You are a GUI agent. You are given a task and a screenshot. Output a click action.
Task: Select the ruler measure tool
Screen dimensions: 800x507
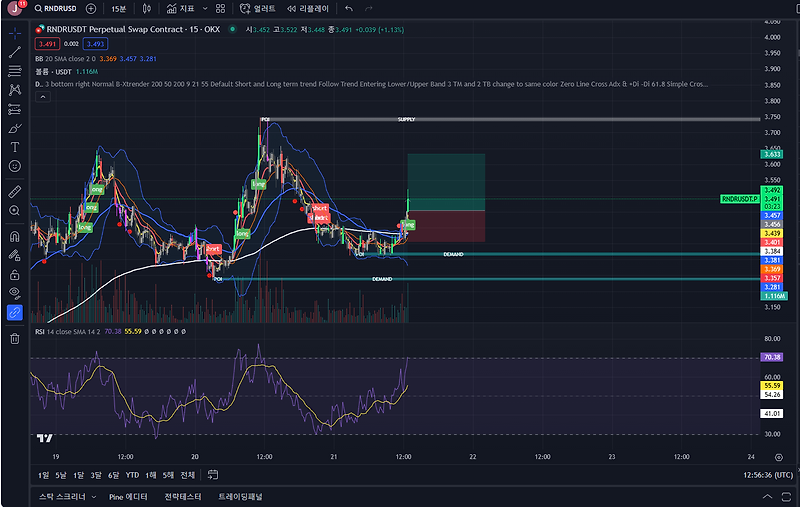tap(15, 192)
